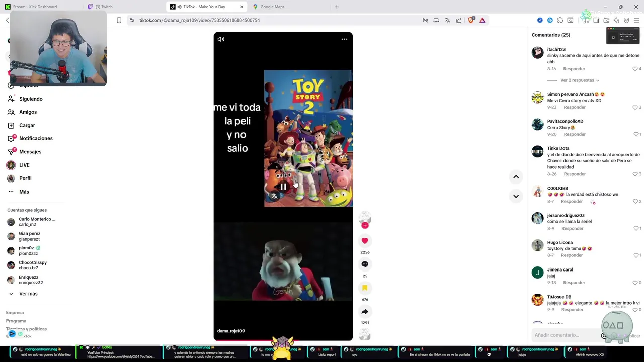Like Tinku Dota's comment
The height and width of the screenshot is (362, 644).
coord(635,174)
